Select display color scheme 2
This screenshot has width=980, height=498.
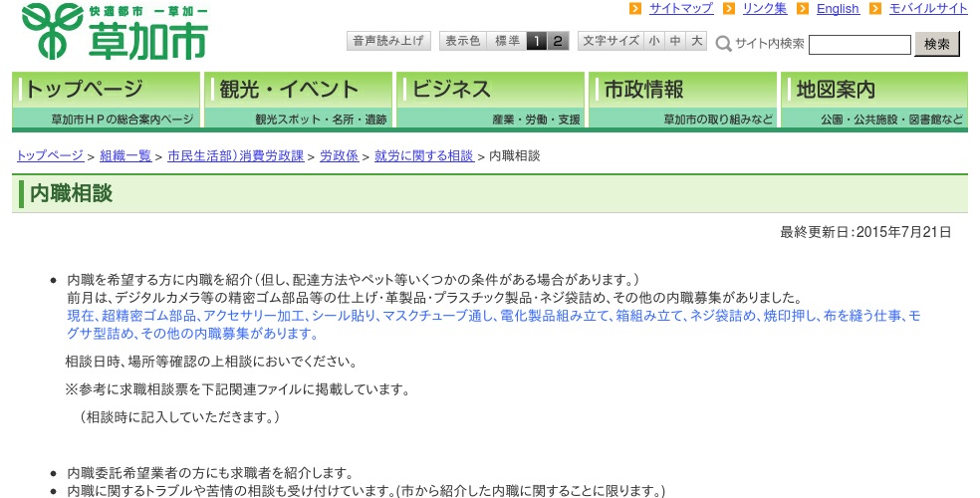point(558,41)
